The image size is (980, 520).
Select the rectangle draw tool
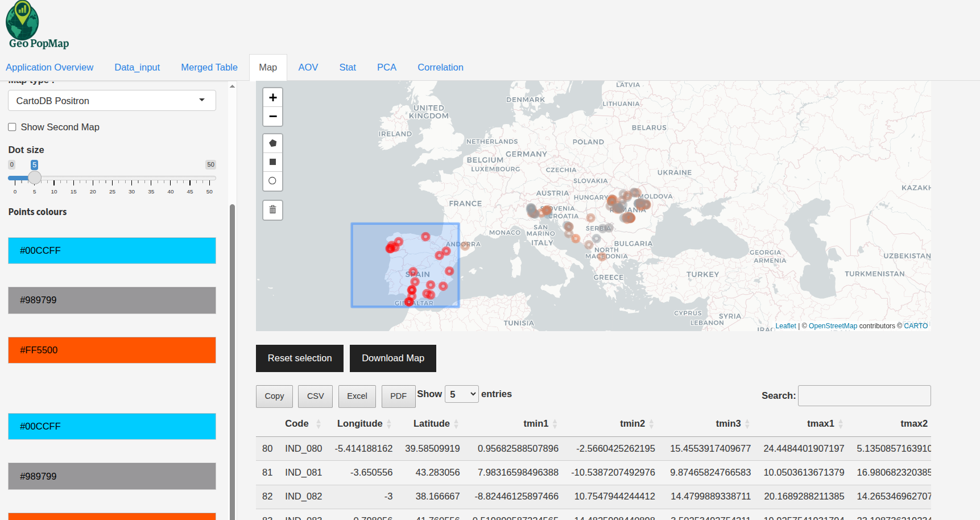[272, 162]
